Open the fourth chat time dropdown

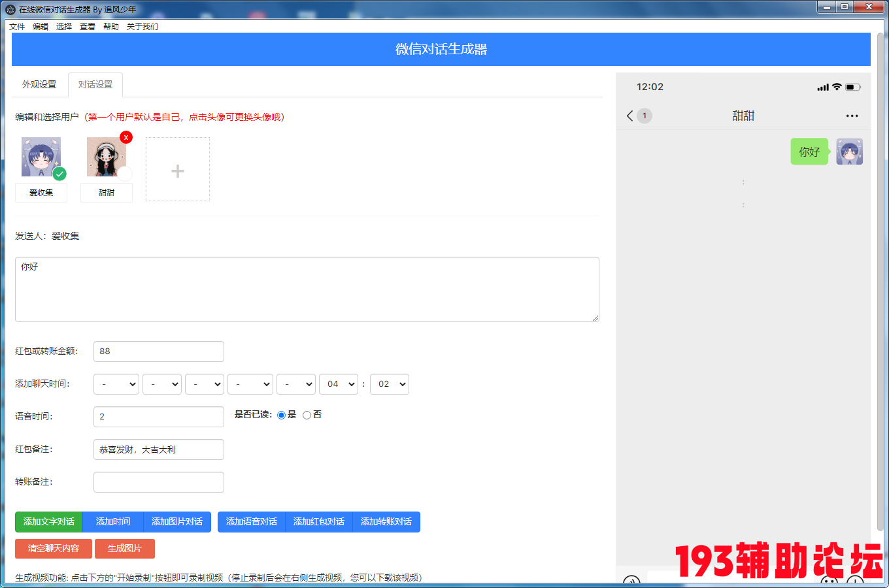click(x=250, y=384)
